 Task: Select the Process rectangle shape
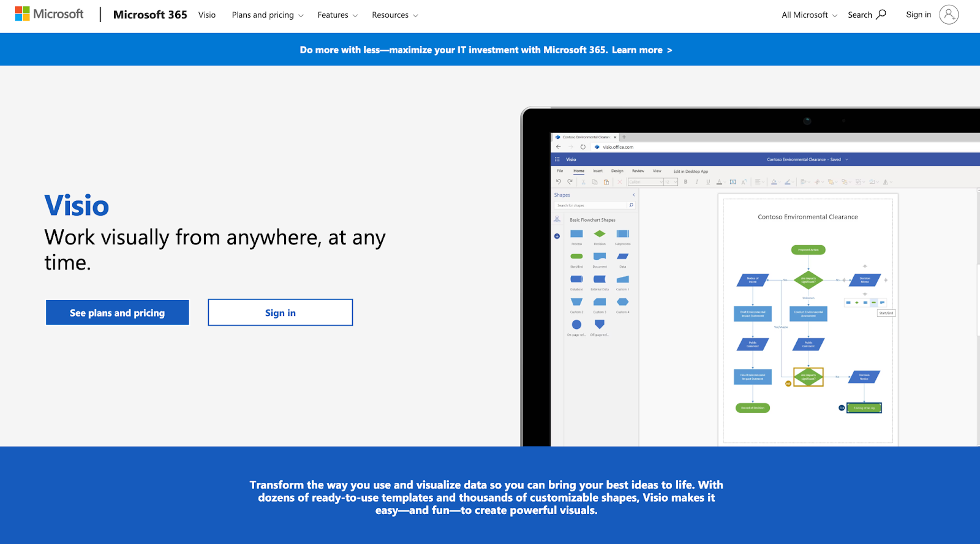pos(576,234)
